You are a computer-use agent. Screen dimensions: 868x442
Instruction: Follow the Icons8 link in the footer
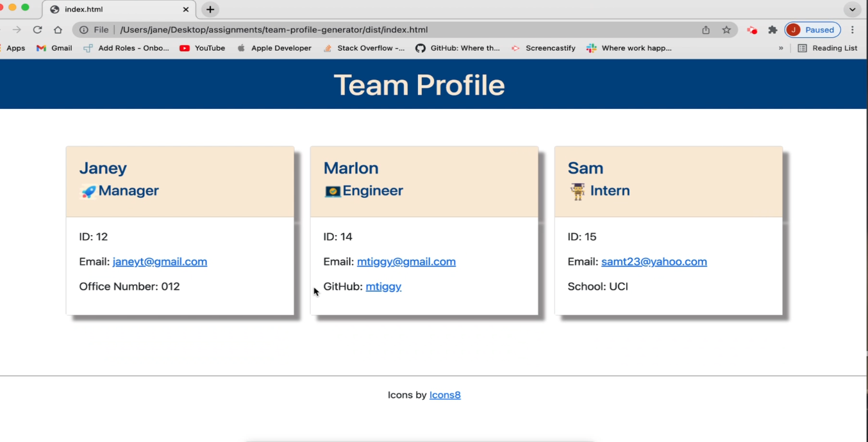(445, 395)
